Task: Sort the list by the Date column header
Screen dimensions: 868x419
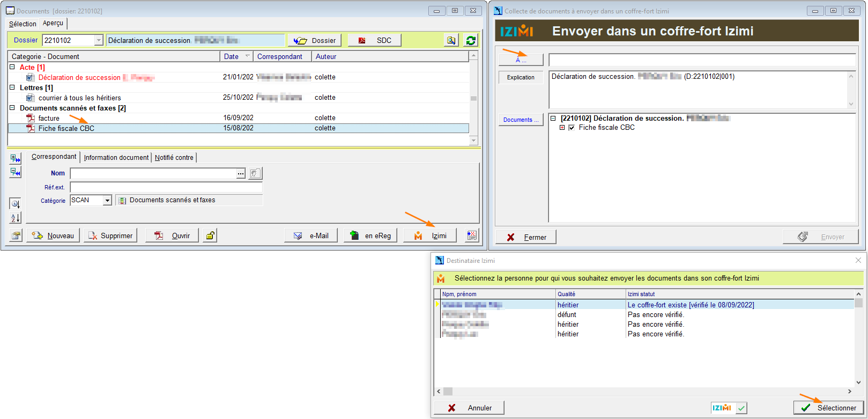Action: (x=236, y=56)
